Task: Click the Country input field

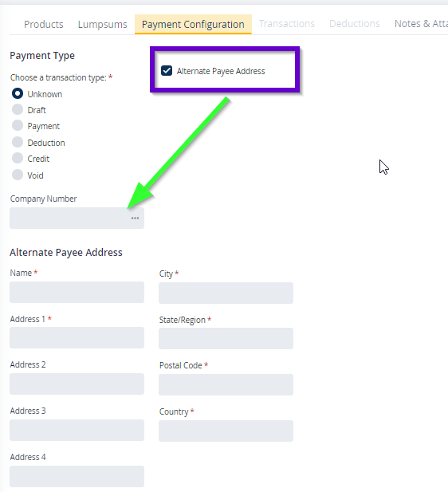Action: (x=226, y=431)
